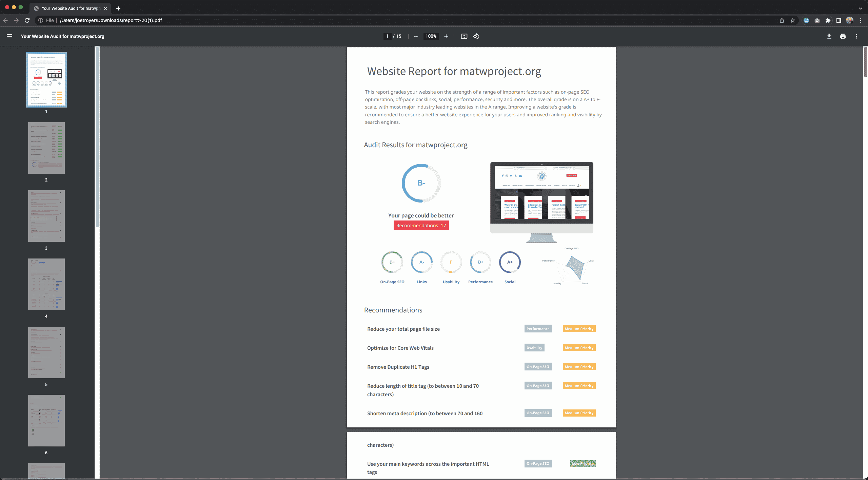
Task: Bookmark this tab with star icon
Action: point(793,20)
